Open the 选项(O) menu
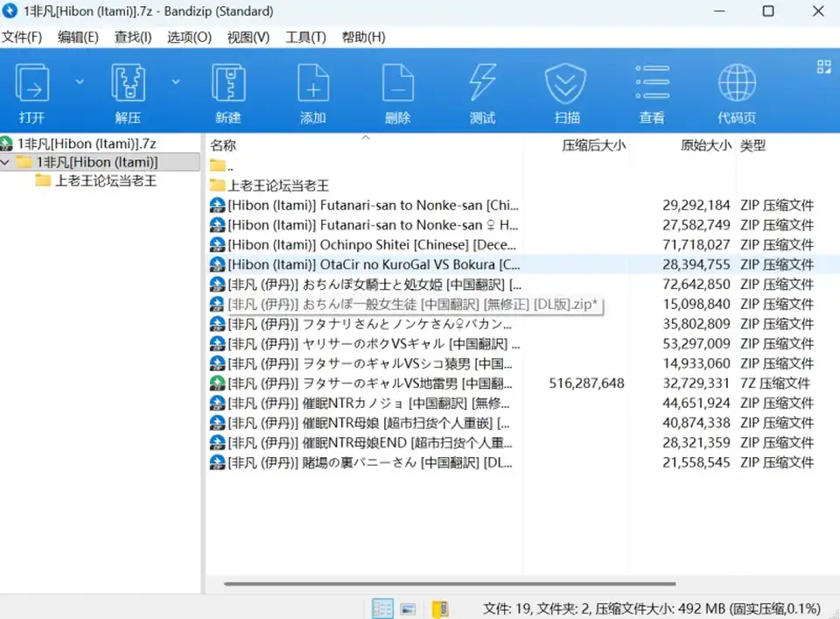Viewport: 840px width, 619px height. [189, 37]
